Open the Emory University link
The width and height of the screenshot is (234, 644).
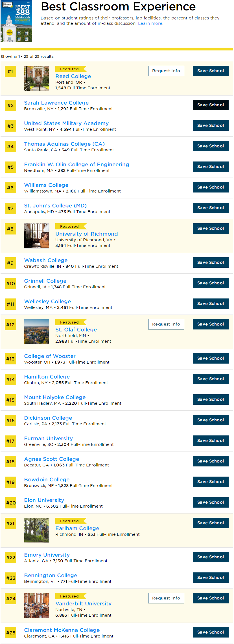click(x=47, y=555)
